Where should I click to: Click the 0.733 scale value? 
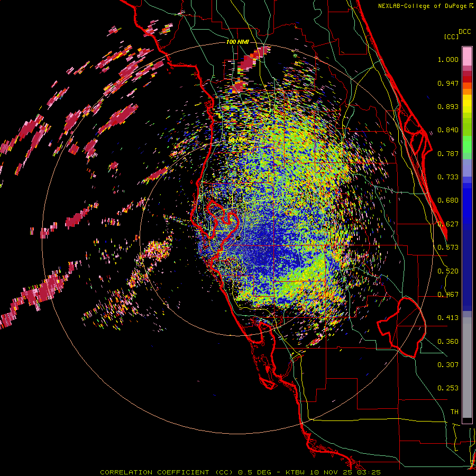[448, 177]
